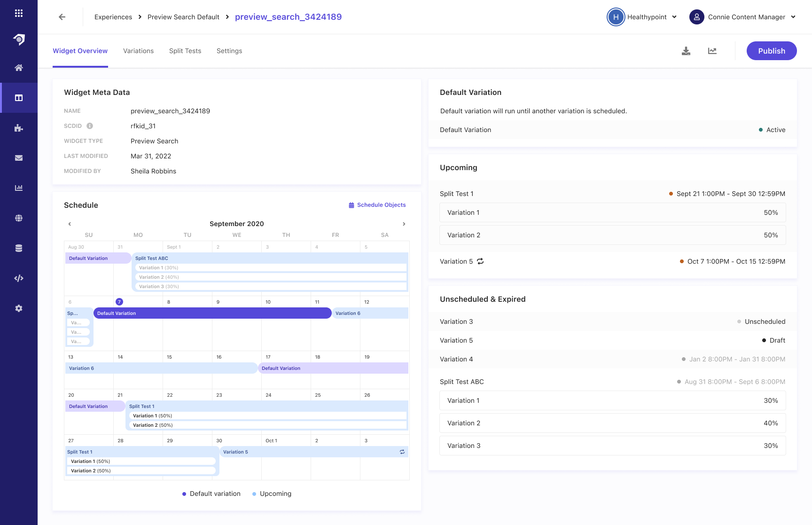The width and height of the screenshot is (812, 525).
Task: Click Variation 1 (30%) in calendar Split Test ABC
Action: pos(271,267)
